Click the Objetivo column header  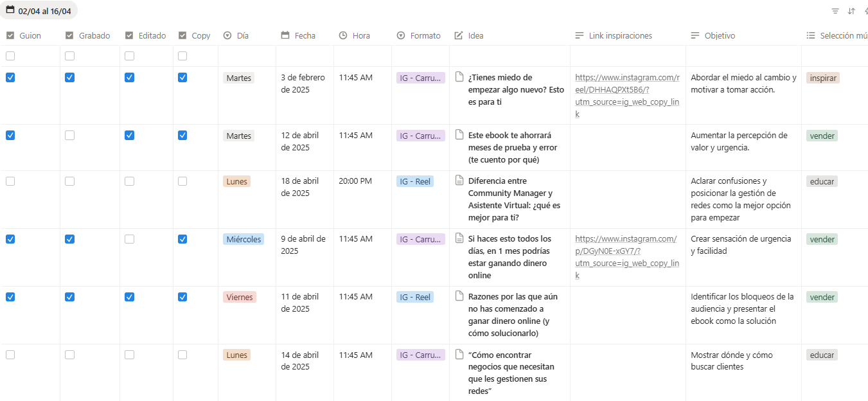719,35
